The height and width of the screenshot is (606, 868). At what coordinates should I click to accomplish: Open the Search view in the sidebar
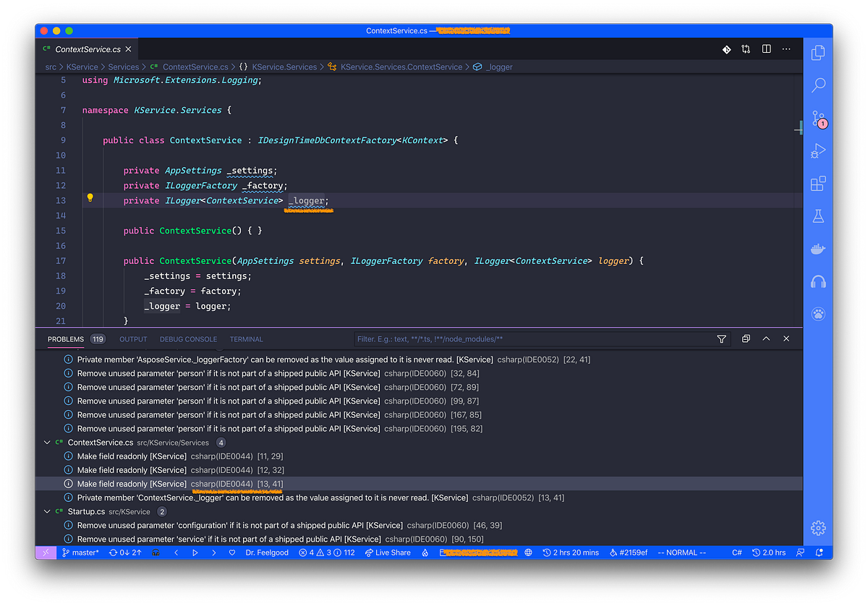[817, 85]
